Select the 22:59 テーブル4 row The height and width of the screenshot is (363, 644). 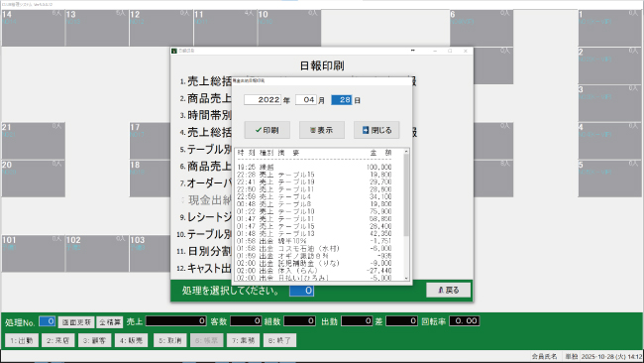(x=314, y=196)
